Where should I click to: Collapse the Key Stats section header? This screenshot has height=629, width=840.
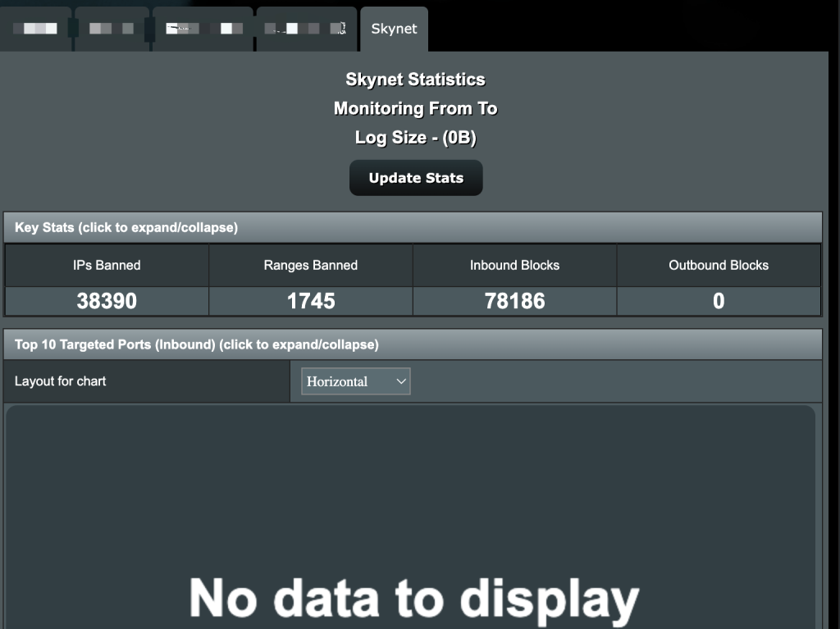[413, 227]
